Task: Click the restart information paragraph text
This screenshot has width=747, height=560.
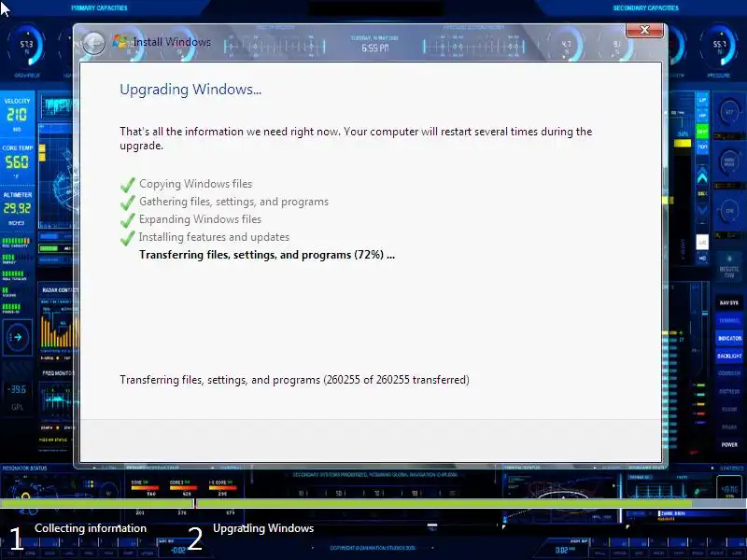Action: point(356,138)
